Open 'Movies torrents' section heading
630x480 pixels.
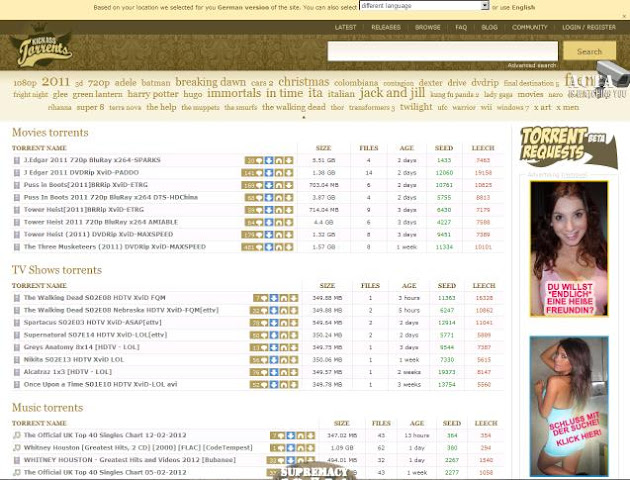tap(50, 133)
